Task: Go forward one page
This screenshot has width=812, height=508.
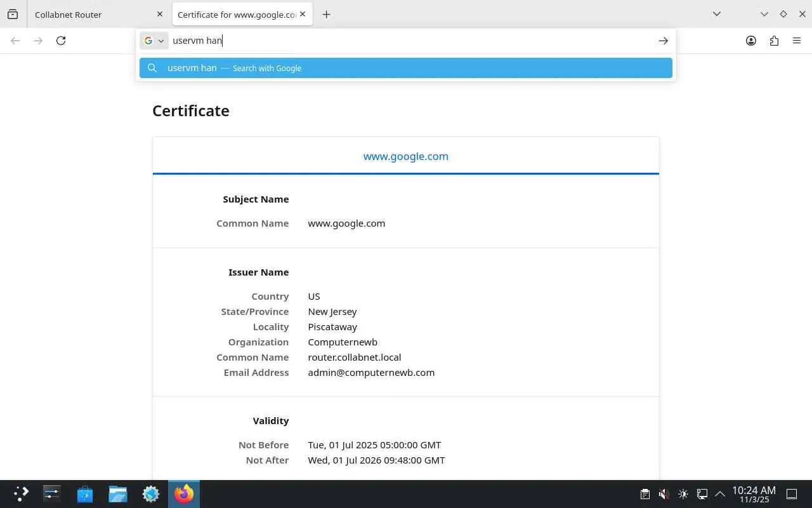Action: pyautogui.click(x=38, y=41)
